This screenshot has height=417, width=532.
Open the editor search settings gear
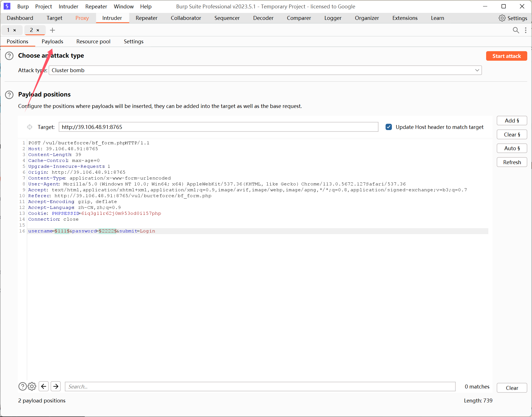click(x=32, y=387)
